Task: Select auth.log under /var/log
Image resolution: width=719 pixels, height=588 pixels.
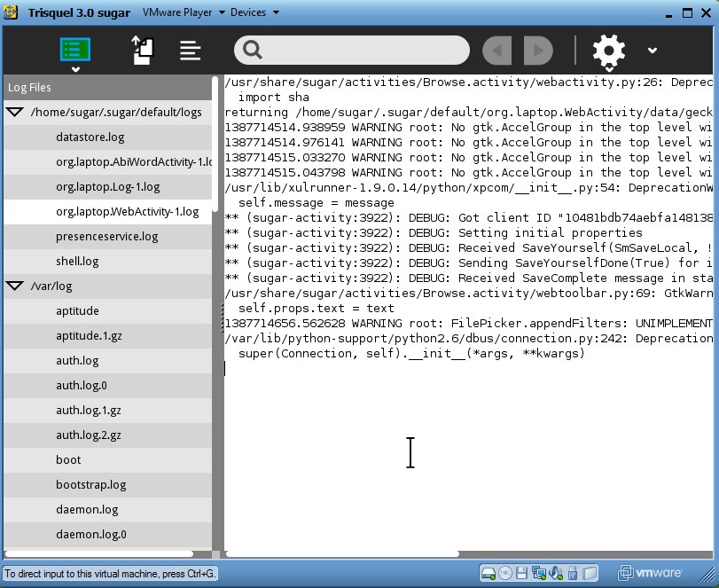Action: click(x=77, y=361)
